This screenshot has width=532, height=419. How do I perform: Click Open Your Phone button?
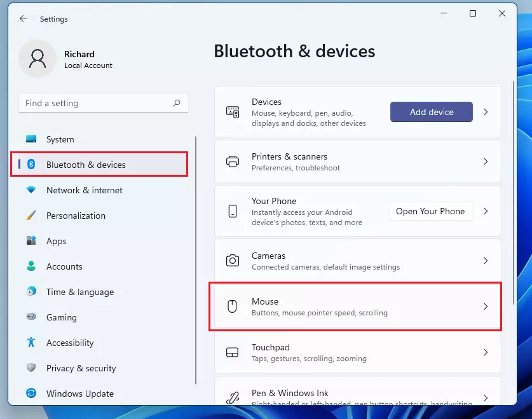point(430,211)
